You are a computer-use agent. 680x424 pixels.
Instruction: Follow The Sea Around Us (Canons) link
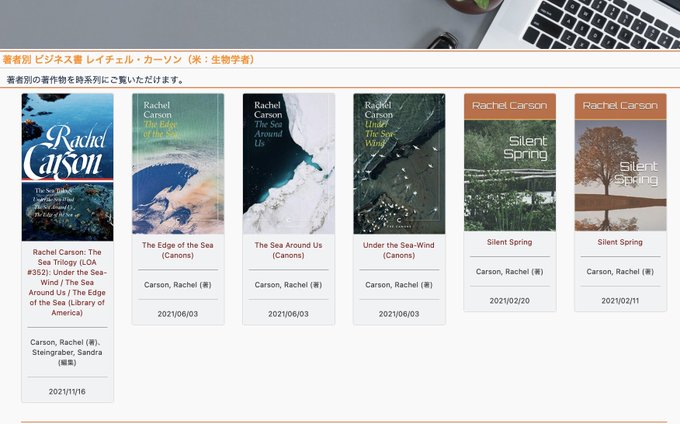(x=288, y=250)
